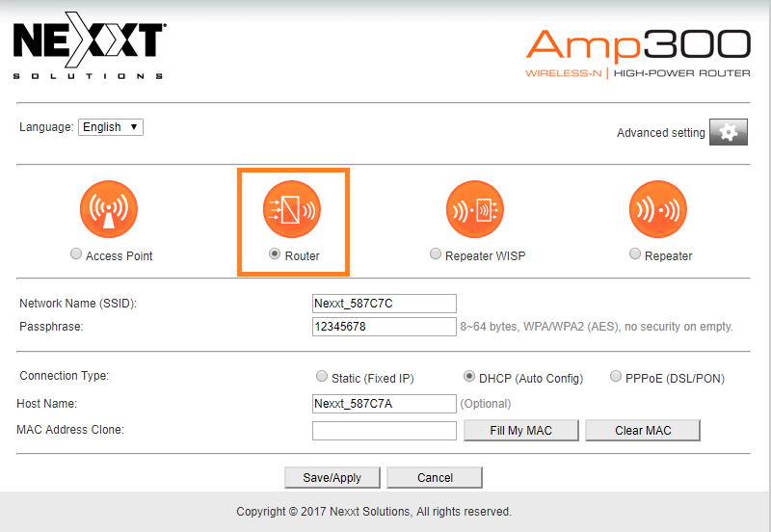Click the Amp300 product logo
Screen dimensions: 771x532
coord(638,53)
